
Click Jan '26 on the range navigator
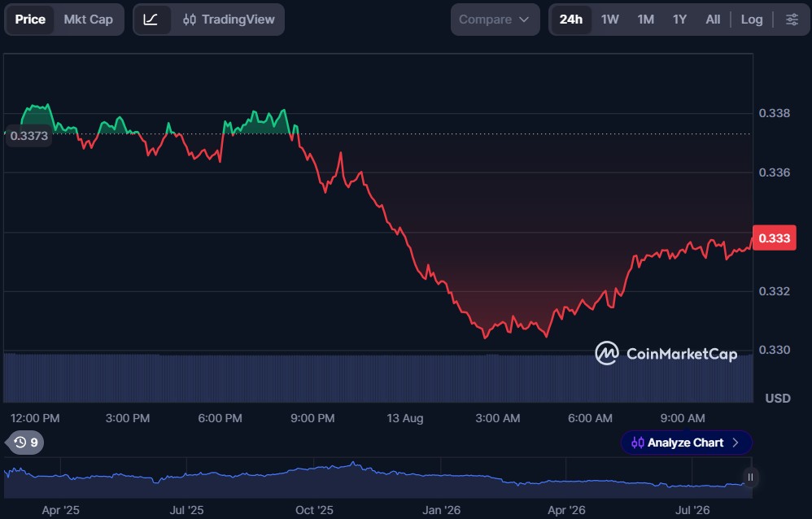[x=441, y=510]
